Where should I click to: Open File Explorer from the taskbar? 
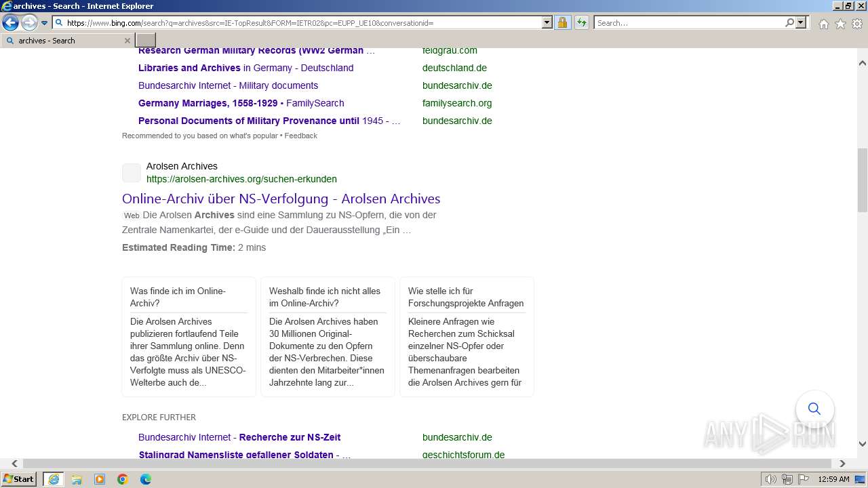tap(77, 479)
